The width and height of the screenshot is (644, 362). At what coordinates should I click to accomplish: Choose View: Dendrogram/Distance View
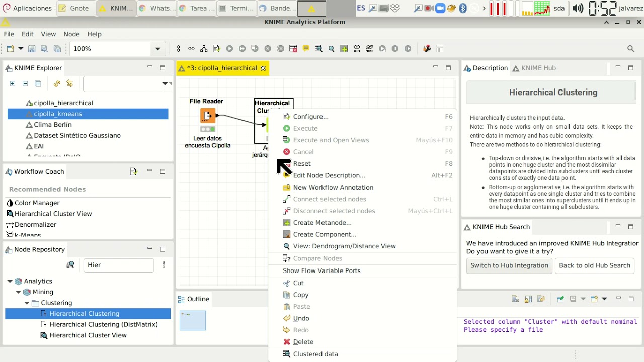coord(362,246)
